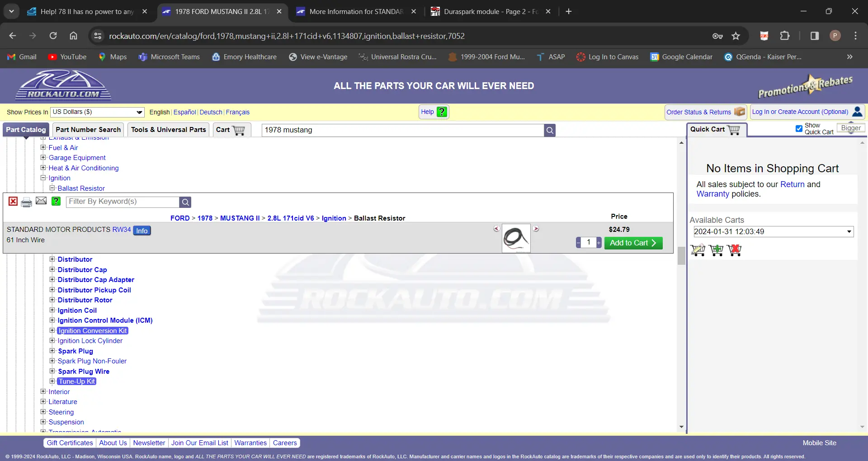
Task: Open the browser home page
Action: [74, 36]
